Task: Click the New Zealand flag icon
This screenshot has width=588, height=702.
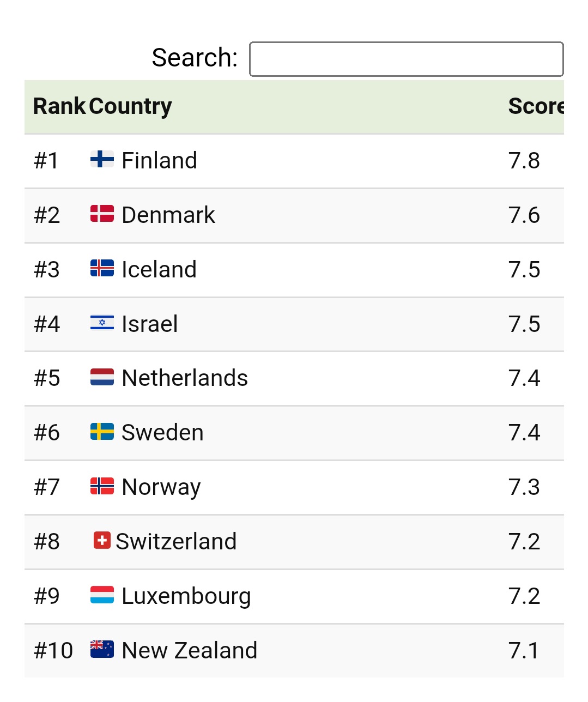Action: coord(102,649)
